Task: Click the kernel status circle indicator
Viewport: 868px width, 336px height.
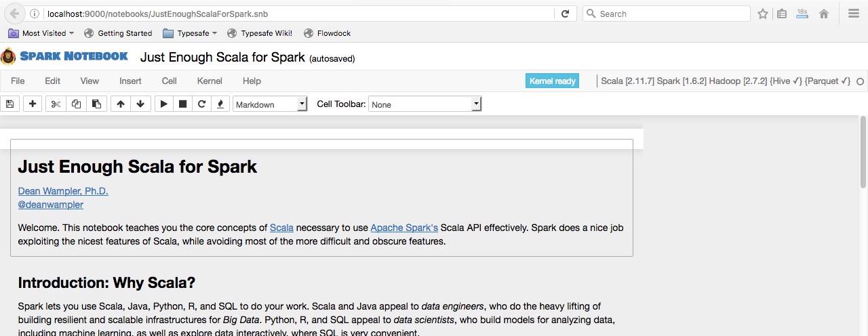Action: 860,81
